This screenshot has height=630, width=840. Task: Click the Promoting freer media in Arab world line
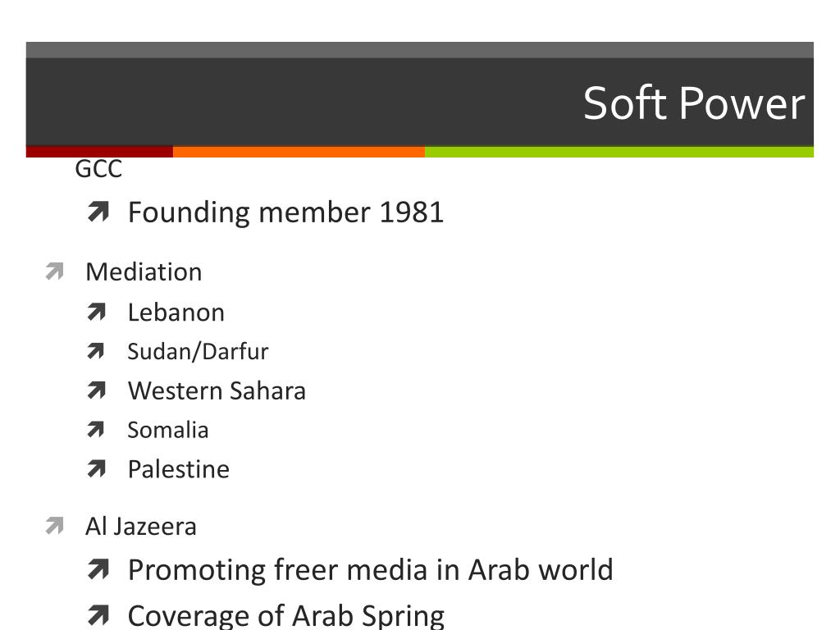[x=370, y=570]
